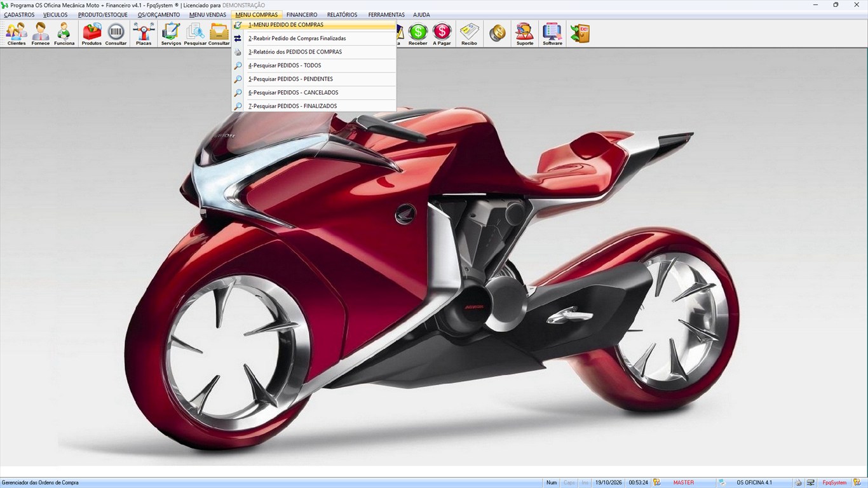Select 5-Pesquisar PEDIDOS - PENDENTES
Screen dimensions: 868x488
coord(314,79)
